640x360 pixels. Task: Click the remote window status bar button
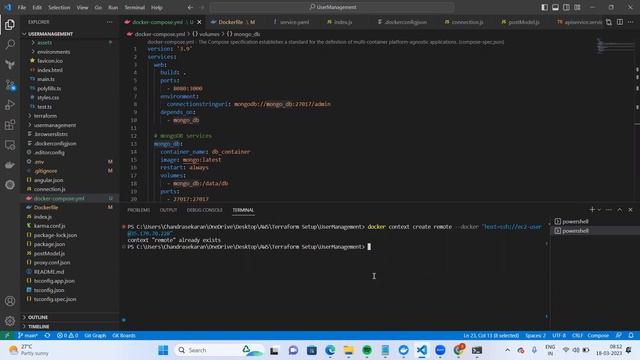pos(7,336)
